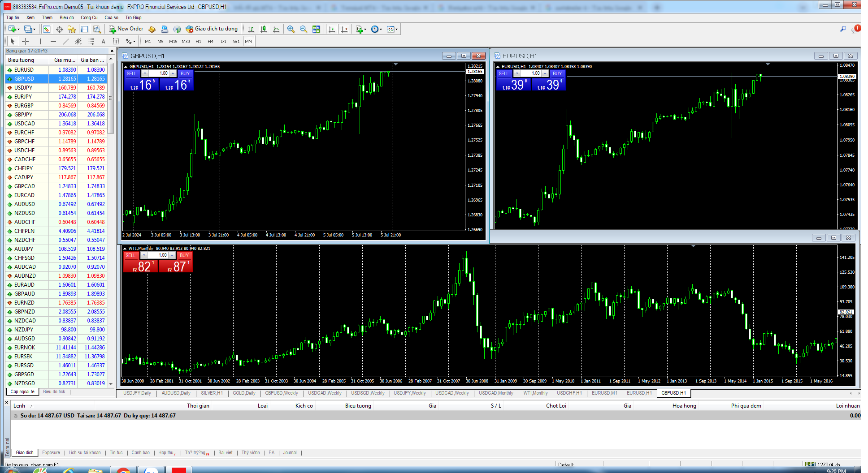
Task: Select the equidistant channel tool
Action: (x=78, y=41)
